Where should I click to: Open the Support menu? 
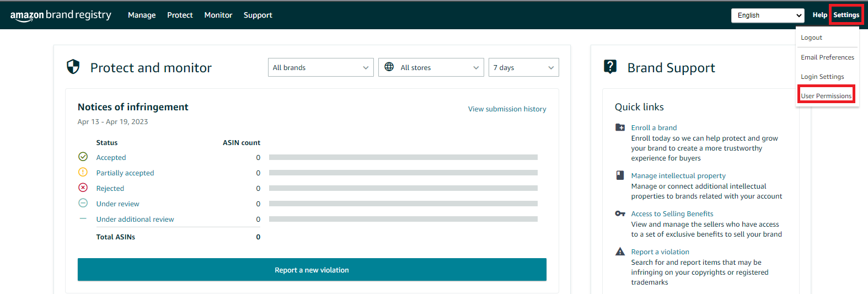258,15
